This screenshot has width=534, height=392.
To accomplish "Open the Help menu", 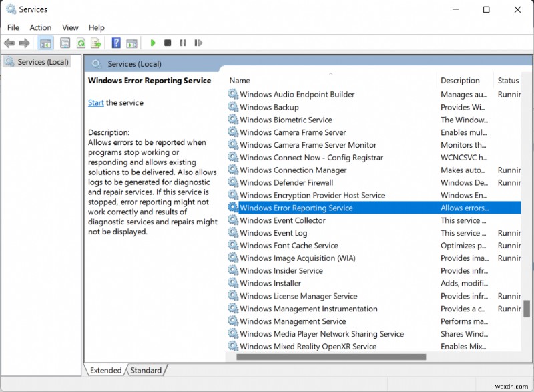I will 96,27.
